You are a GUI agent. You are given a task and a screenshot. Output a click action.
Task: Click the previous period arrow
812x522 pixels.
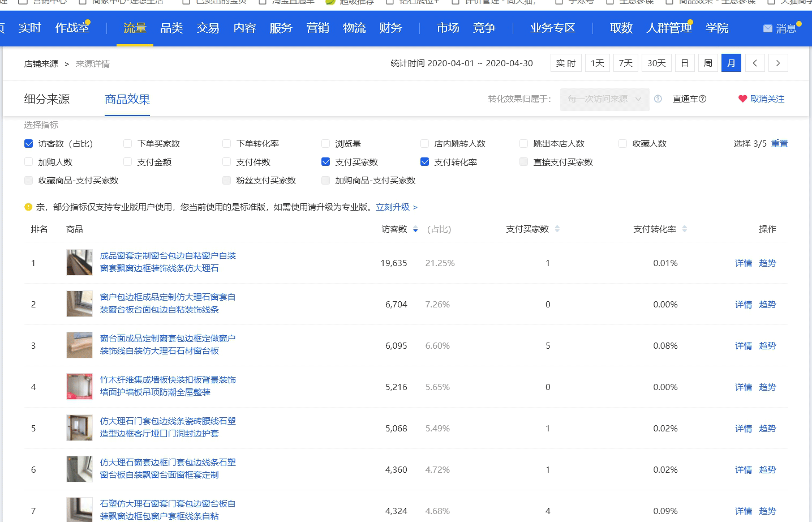click(755, 63)
